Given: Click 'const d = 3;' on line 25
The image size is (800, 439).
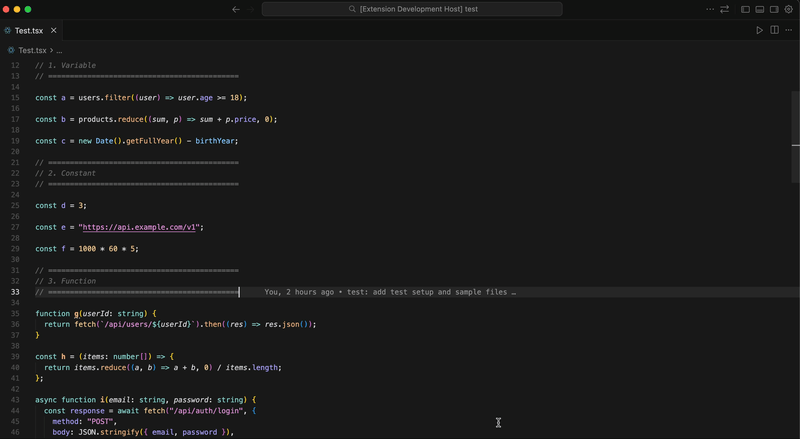Looking at the screenshot, I should (61, 205).
